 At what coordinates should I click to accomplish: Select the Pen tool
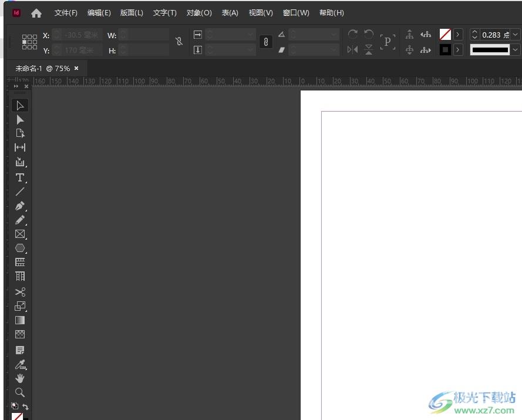pos(20,206)
